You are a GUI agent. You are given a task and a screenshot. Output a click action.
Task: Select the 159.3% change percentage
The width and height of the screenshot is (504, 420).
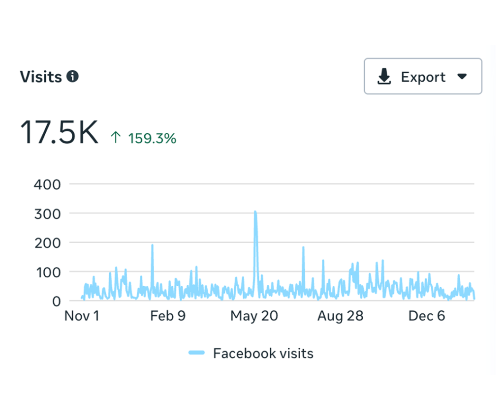pyautogui.click(x=152, y=139)
